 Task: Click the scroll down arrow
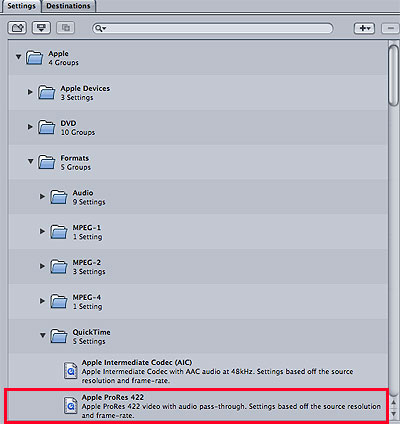coord(394,414)
